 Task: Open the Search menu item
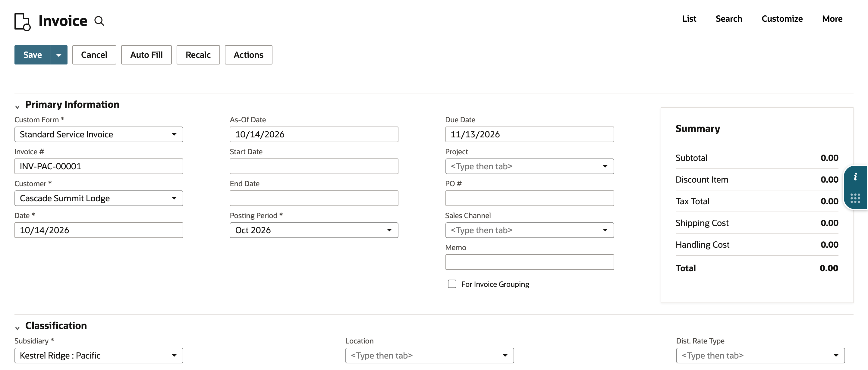point(728,19)
